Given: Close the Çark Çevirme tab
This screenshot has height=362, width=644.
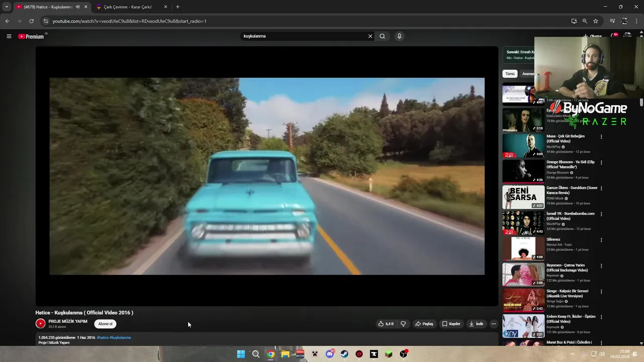Looking at the screenshot, I should click(166, 7).
